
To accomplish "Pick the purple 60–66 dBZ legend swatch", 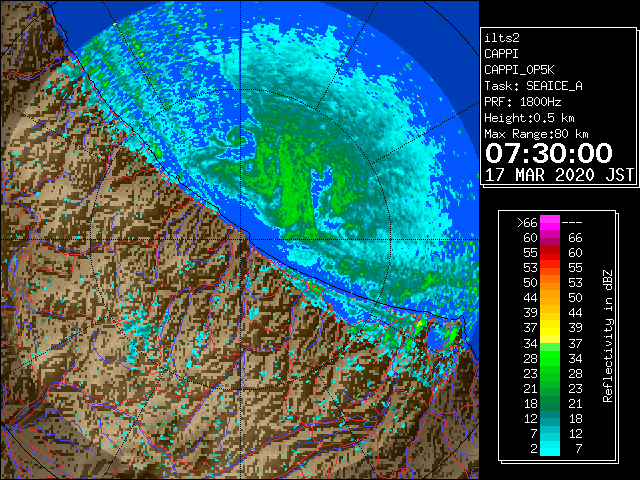I will pyautogui.click(x=550, y=238).
